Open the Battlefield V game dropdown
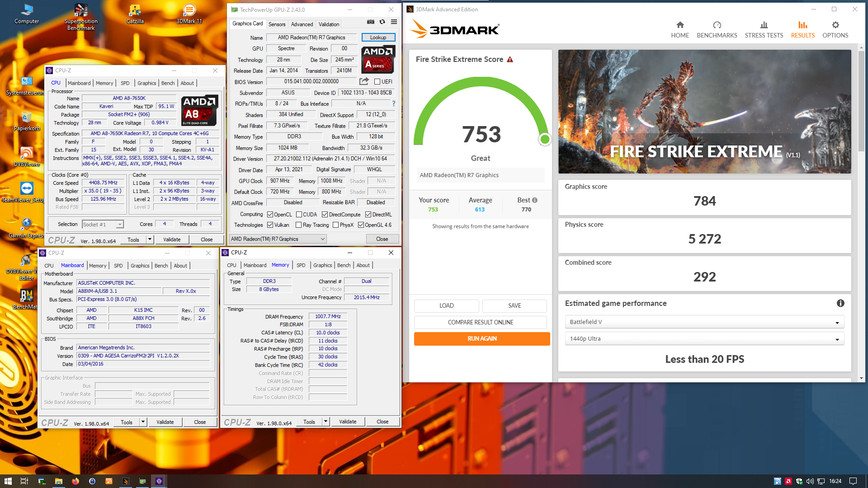Image resolution: width=868 pixels, height=488 pixels. tap(704, 322)
